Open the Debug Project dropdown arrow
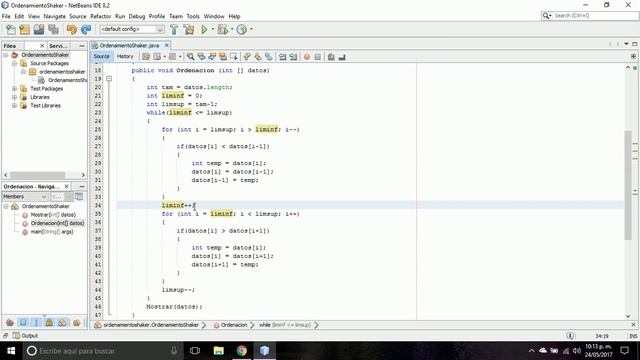The width and height of the screenshot is (640, 360). coord(232,29)
